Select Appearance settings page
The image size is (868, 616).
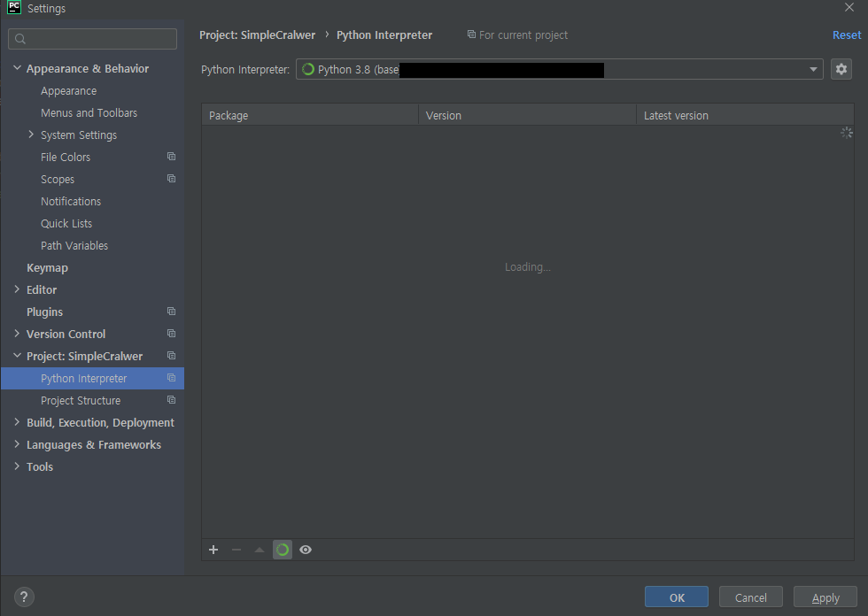[69, 90]
